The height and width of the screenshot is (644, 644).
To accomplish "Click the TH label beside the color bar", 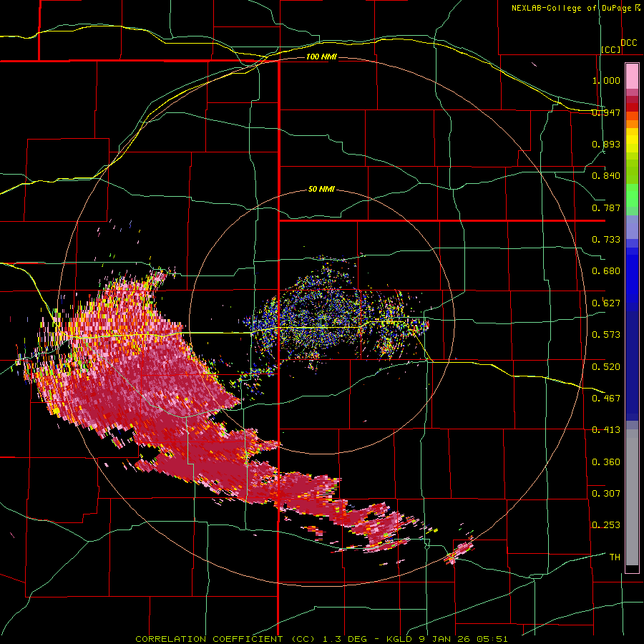I will coord(615,557).
